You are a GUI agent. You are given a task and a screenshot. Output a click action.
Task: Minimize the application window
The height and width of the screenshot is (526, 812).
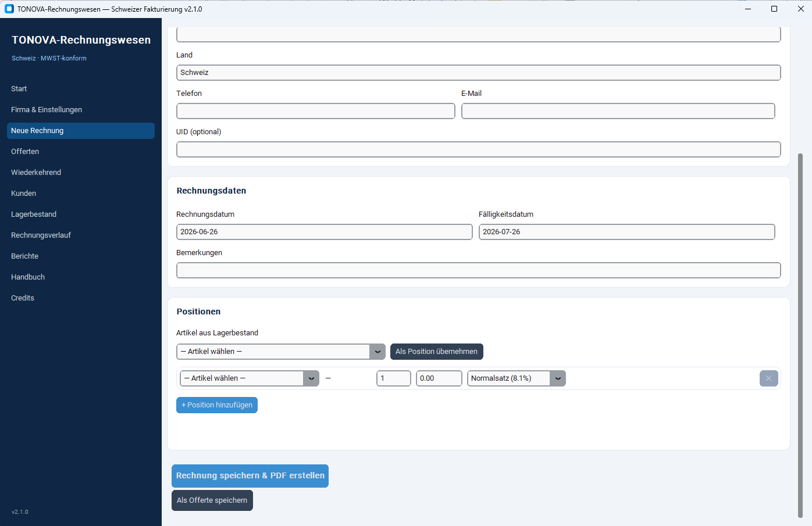click(747, 9)
